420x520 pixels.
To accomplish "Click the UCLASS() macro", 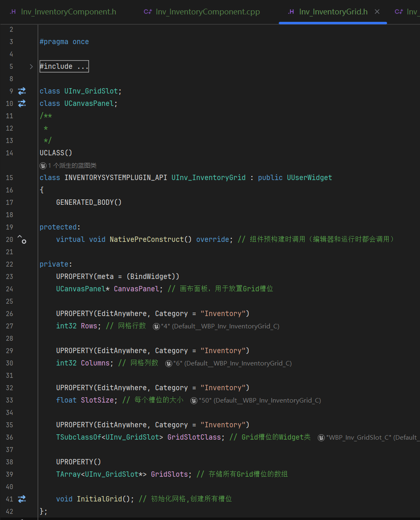I will coord(56,153).
